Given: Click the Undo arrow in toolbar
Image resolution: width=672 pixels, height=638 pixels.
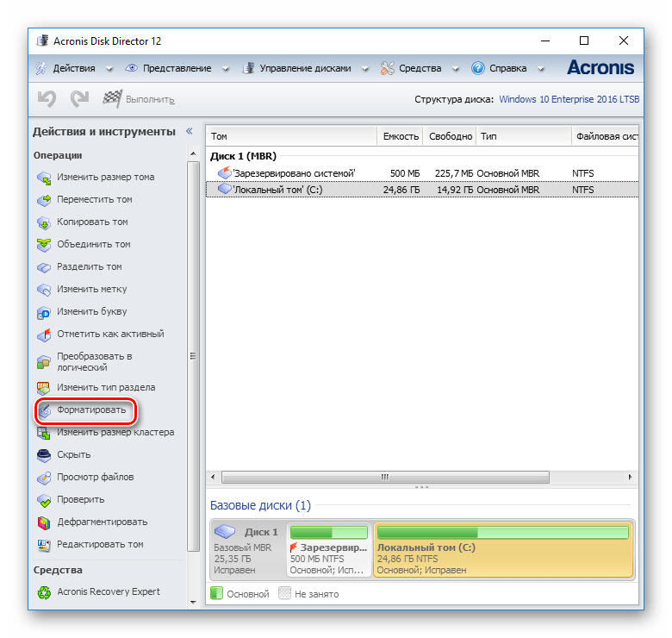Looking at the screenshot, I should [47, 98].
